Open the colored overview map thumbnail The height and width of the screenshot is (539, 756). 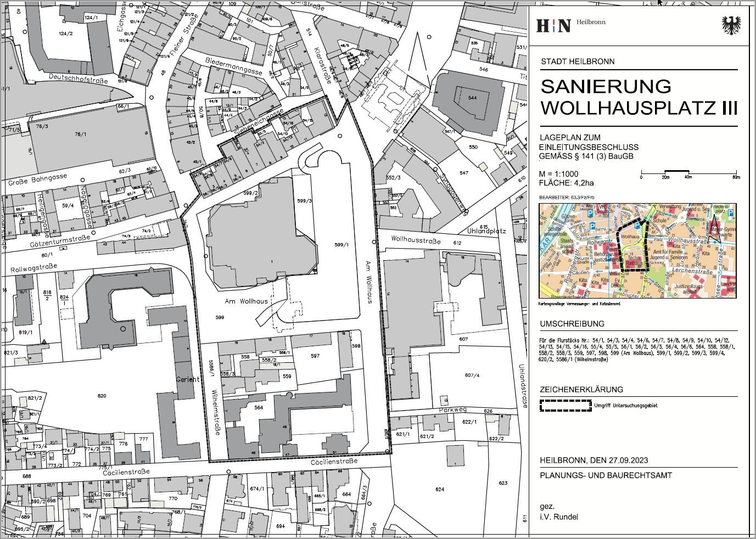[x=637, y=250]
